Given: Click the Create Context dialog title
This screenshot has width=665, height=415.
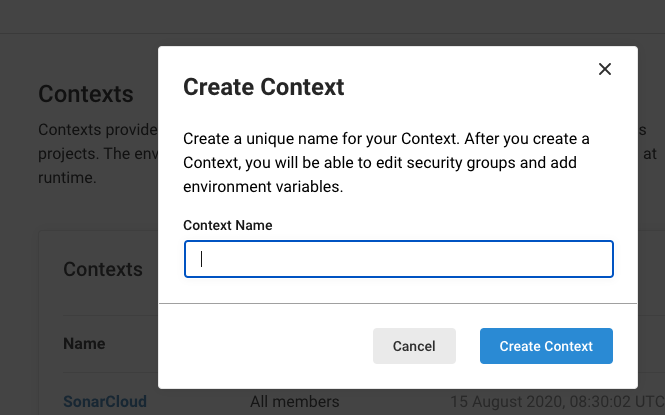Looking at the screenshot, I should 263,87.
